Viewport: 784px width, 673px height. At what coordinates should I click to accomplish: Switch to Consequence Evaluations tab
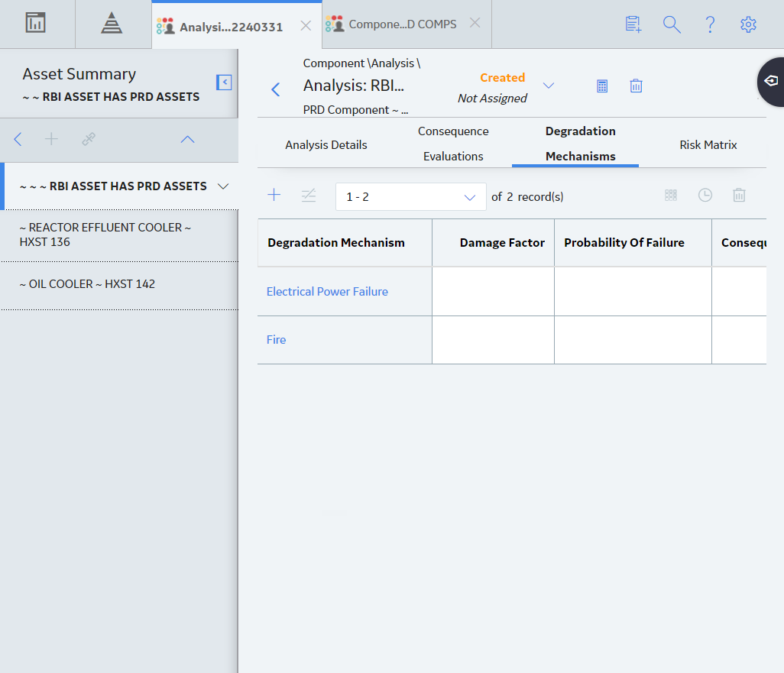(x=453, y=144)
